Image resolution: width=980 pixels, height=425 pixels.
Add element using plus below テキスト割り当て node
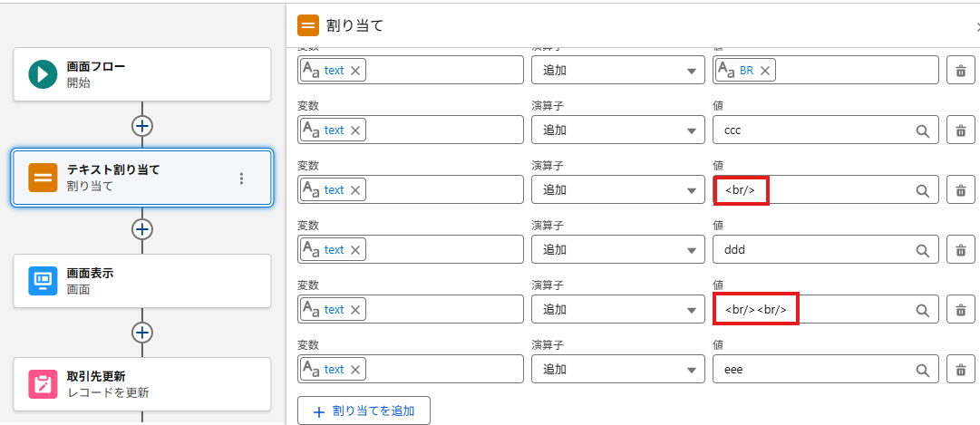[141, 228]
